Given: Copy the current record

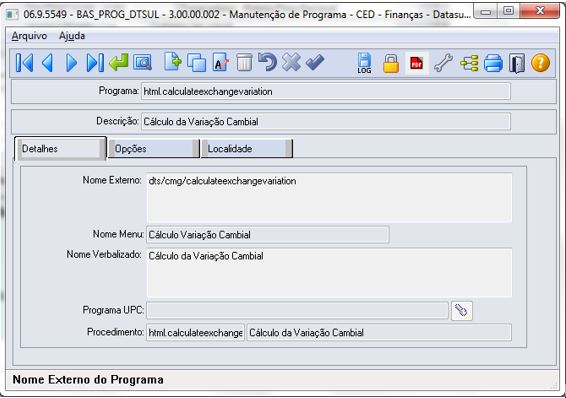Looking at the screenshot, I should pyautogui.click(x=196, y=63).
